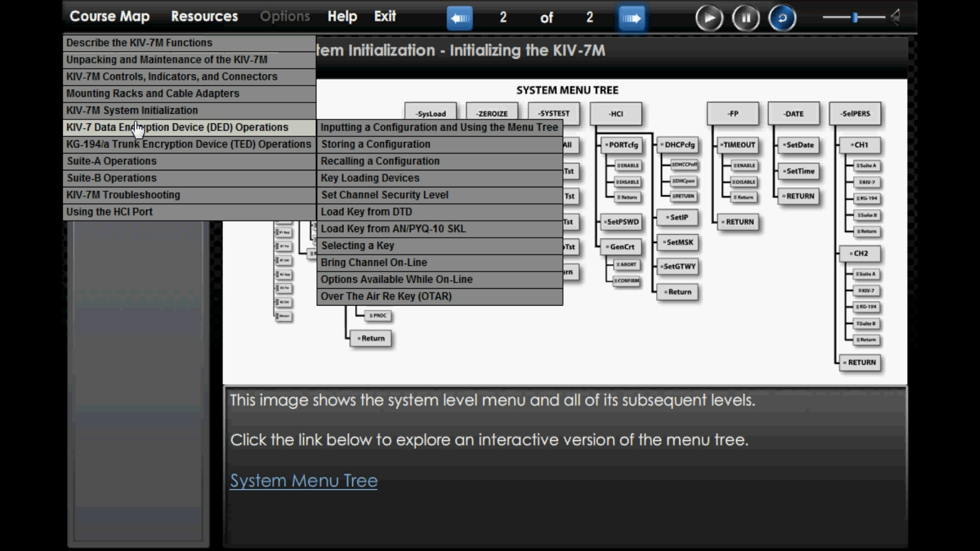Click the previous page arrow button
The width and height of the screenshot is (980, 551).
pyautogui.click(x=459, y=18)
